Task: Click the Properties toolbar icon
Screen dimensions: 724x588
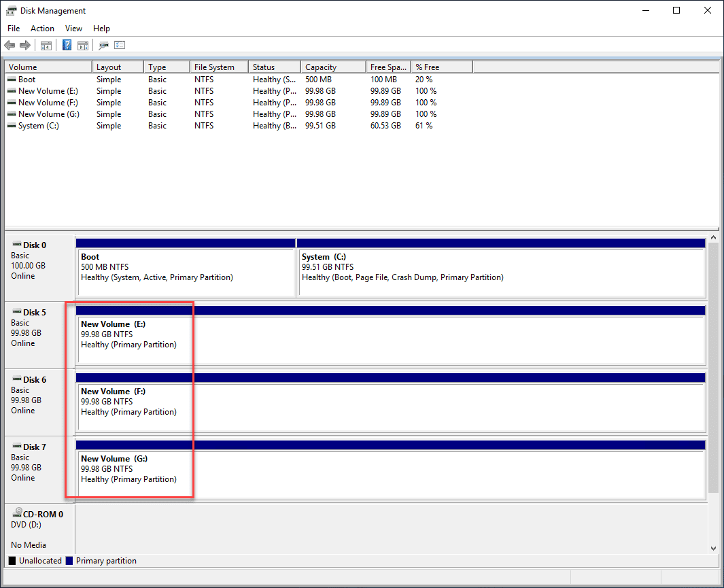Action: 103,45
